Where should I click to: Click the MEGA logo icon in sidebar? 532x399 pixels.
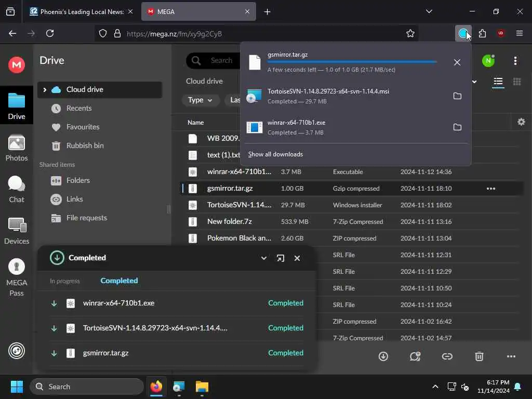(x=16, y=64)
